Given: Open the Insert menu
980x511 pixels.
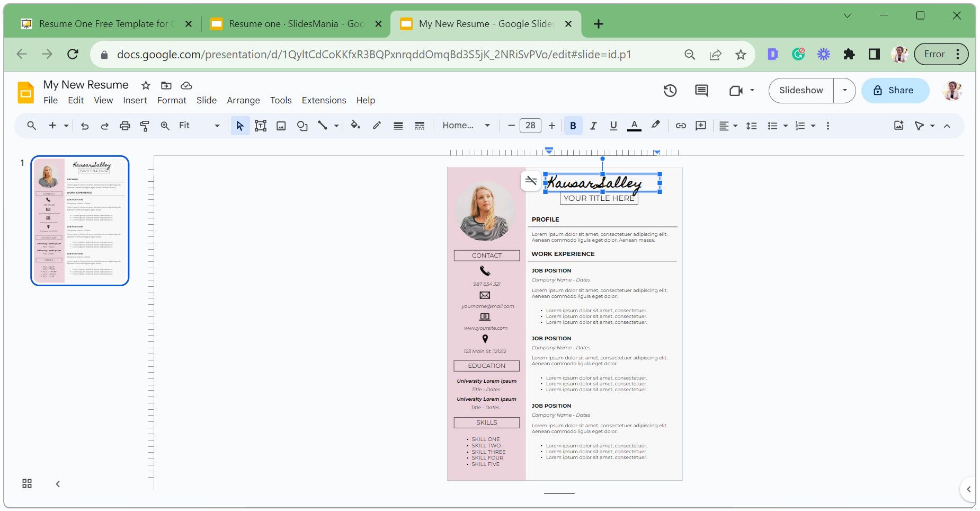Looking at the screenshot, I should click(x=135, y=101).
